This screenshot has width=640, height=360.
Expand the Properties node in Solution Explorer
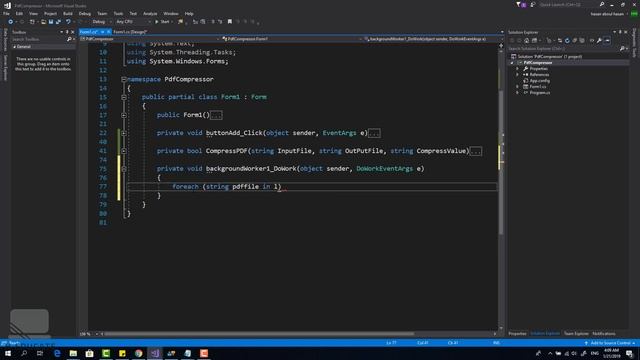click(x=518, y=69)
